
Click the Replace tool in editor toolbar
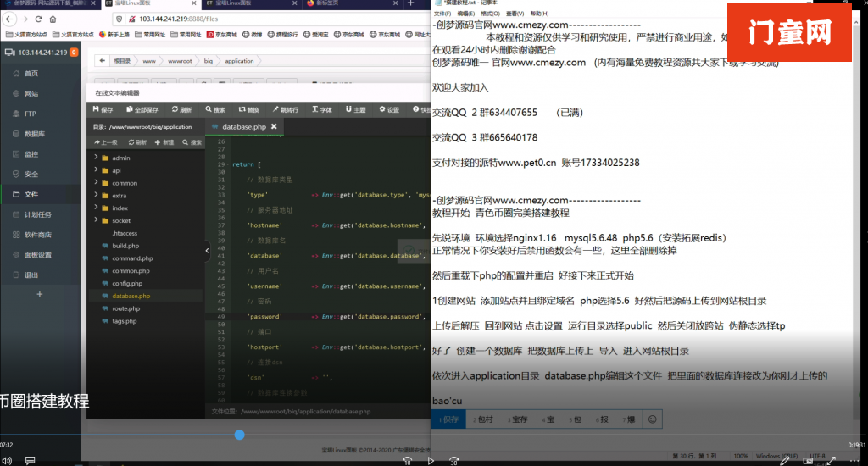(248, 109)
